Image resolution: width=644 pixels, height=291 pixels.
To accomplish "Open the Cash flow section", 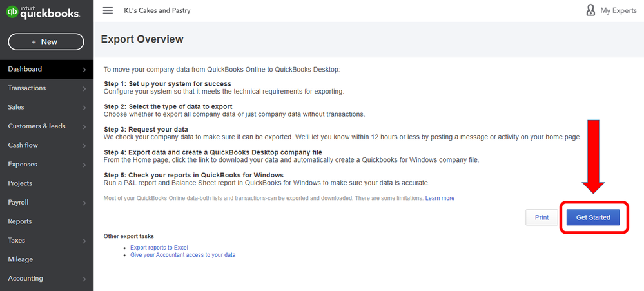I will pyautogui.click(x=23, y=145).
